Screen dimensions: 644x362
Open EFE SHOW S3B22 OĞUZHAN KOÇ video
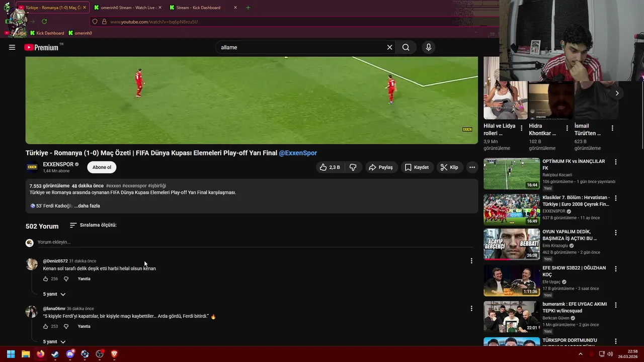(511, 280)
